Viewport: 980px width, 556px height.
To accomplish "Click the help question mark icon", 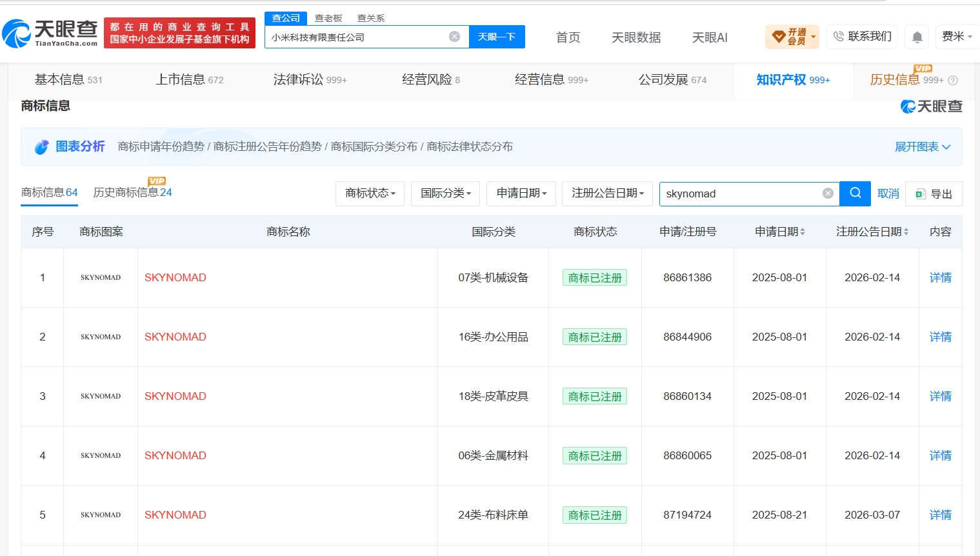I will [x=953, y=81].
